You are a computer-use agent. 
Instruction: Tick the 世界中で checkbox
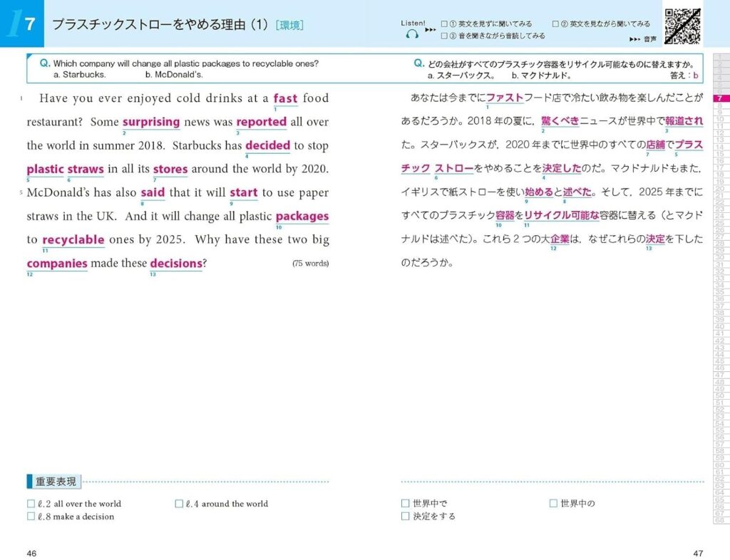(x=405, y=503)
